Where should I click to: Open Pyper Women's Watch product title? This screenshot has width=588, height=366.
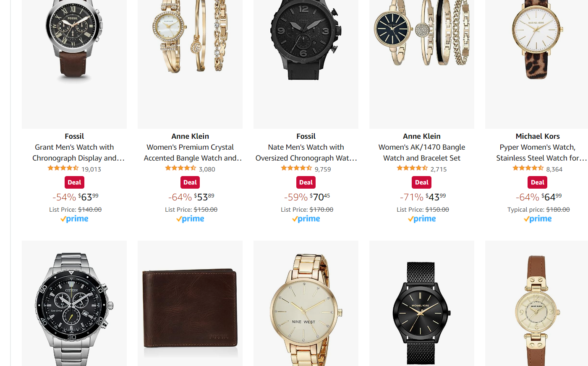click(541, 153)
